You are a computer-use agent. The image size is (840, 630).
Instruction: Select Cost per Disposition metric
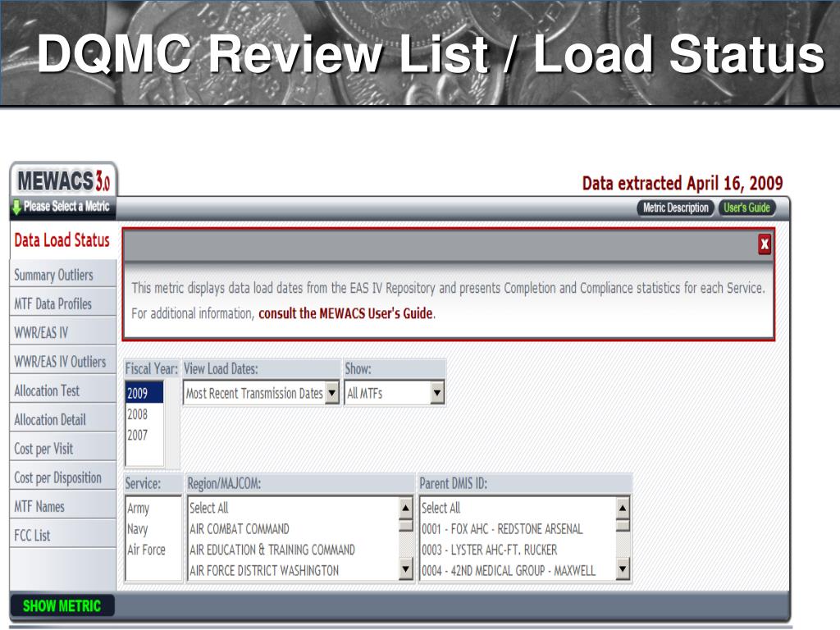[63, 477]
